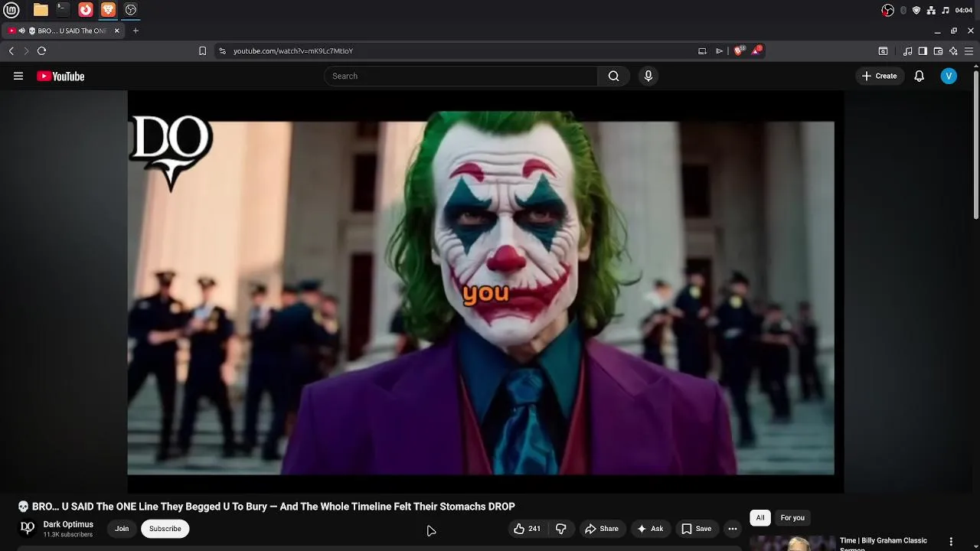The height and width of the screenshot is (551, 980).
Task: Open Leo AI assistant icon
Action: [x=953, y=51]
